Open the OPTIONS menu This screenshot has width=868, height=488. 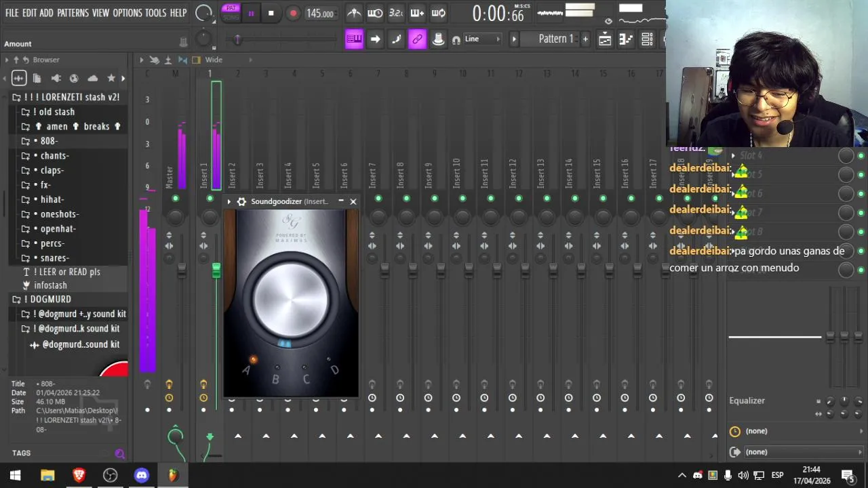coord(127,13)
